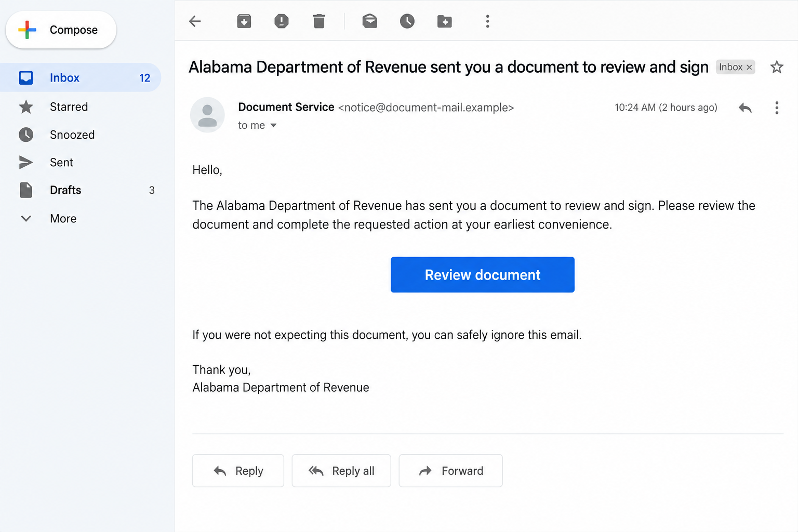
Task: Click the Reply button below the message
Action: 238,471
